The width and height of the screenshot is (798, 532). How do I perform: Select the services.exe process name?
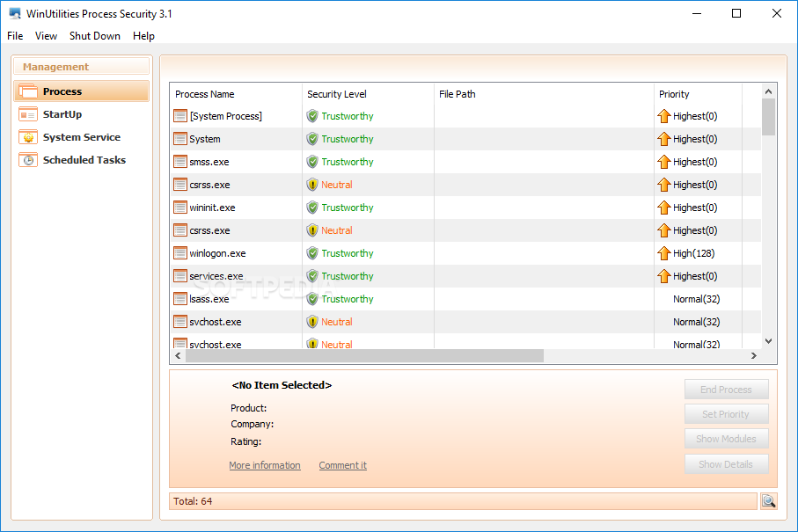[216, 276]
